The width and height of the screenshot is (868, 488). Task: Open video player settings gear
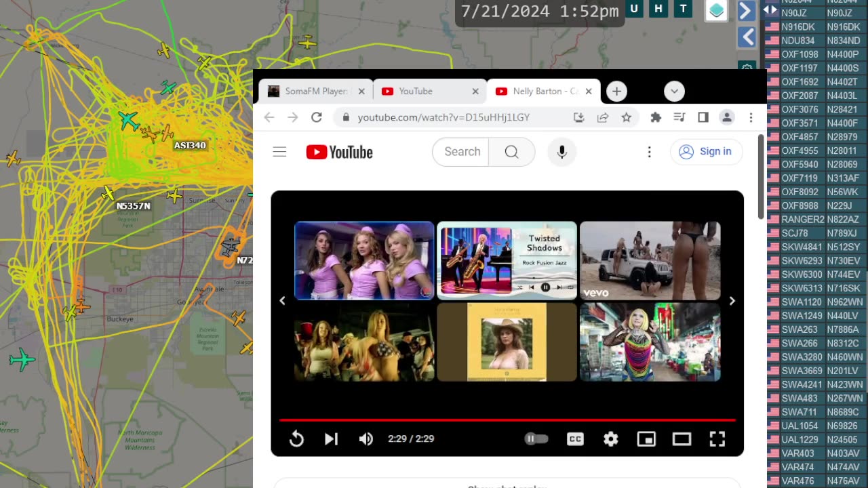point(611,439)
